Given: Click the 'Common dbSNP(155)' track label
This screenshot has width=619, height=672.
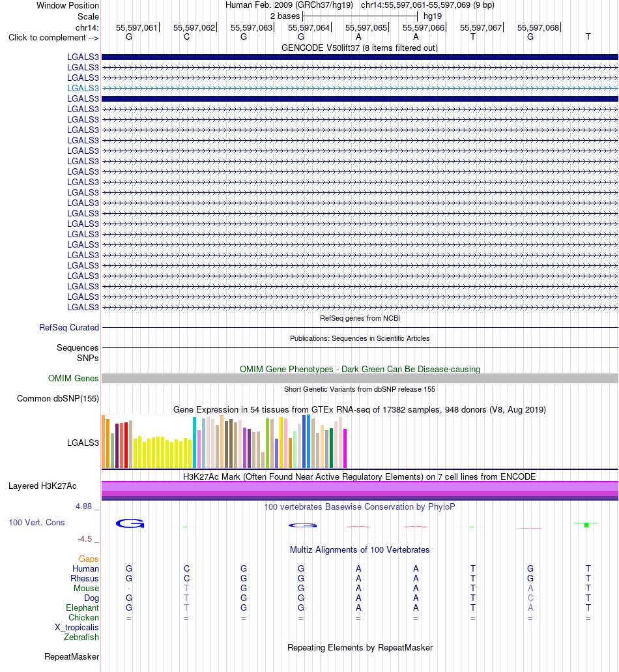Looking at the screenshot, I should 58,398.
